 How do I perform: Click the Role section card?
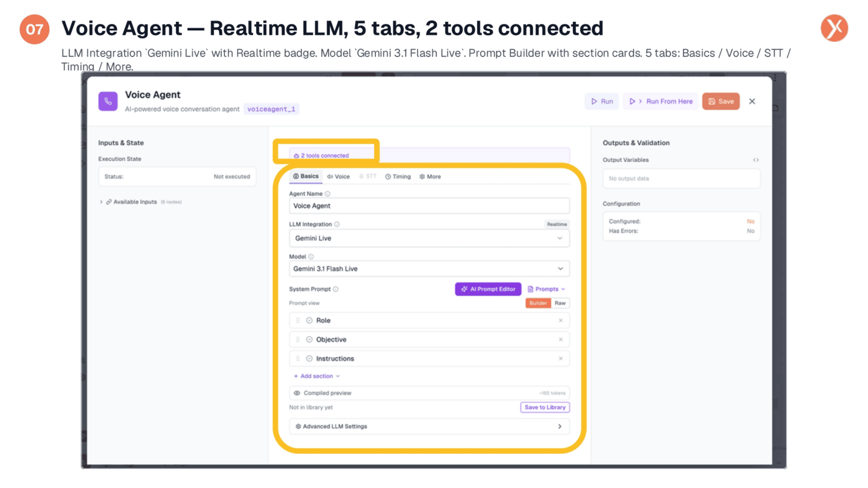pyautogui.click(x=429, y=320)
